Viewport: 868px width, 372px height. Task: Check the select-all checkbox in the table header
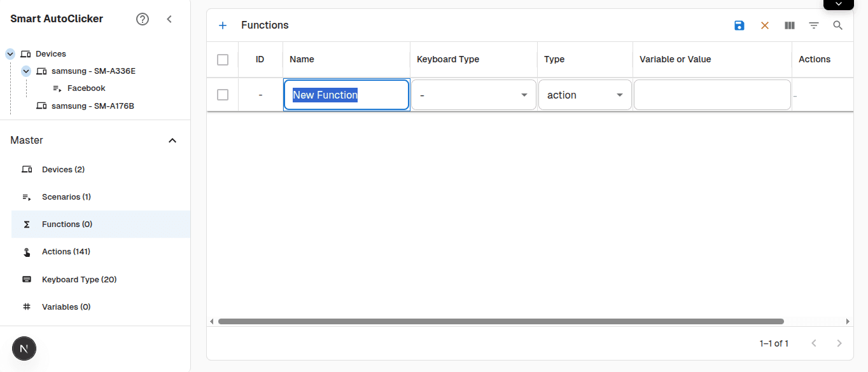click(x=222, y=59)
